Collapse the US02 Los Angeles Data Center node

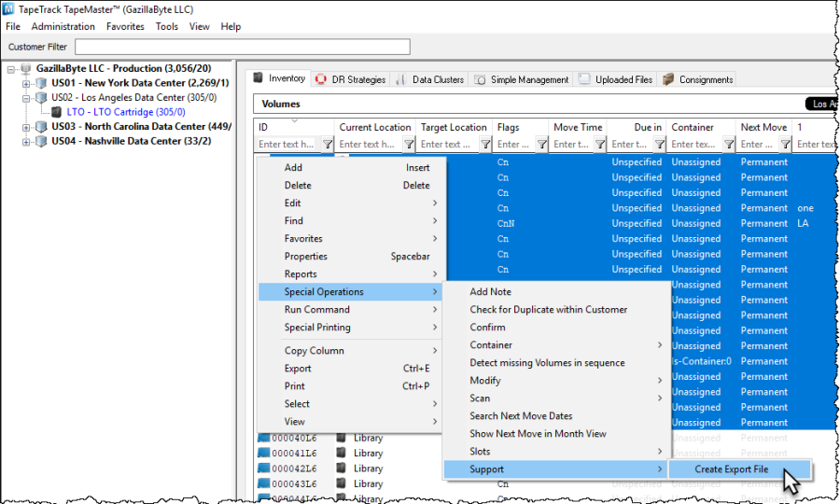click(x=26, y=97)
